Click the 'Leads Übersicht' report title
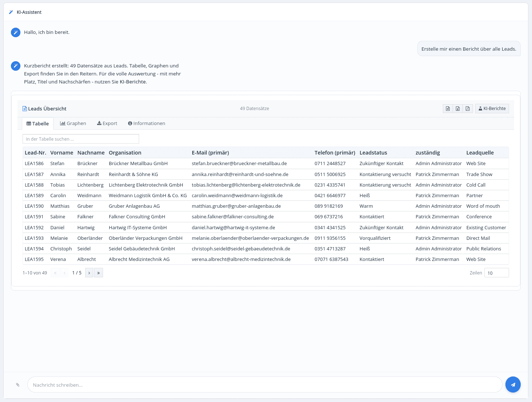532x402 pixels. point(47,109)
